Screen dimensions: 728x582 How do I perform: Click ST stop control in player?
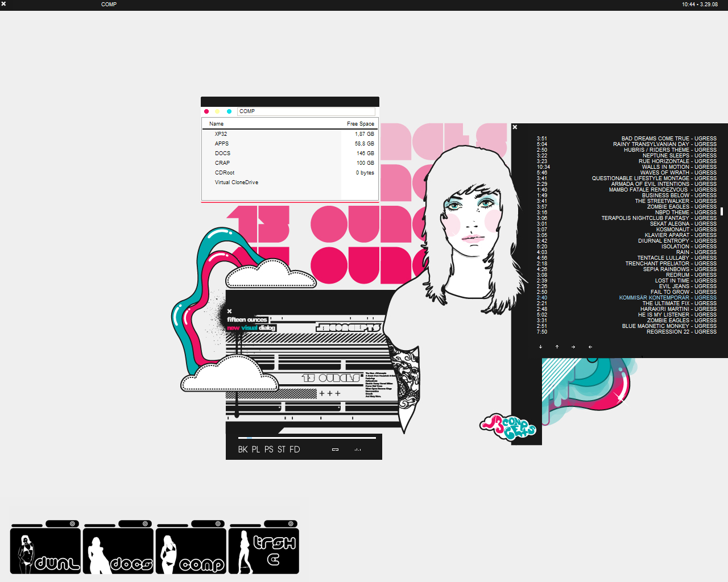(x=282, y=450)
